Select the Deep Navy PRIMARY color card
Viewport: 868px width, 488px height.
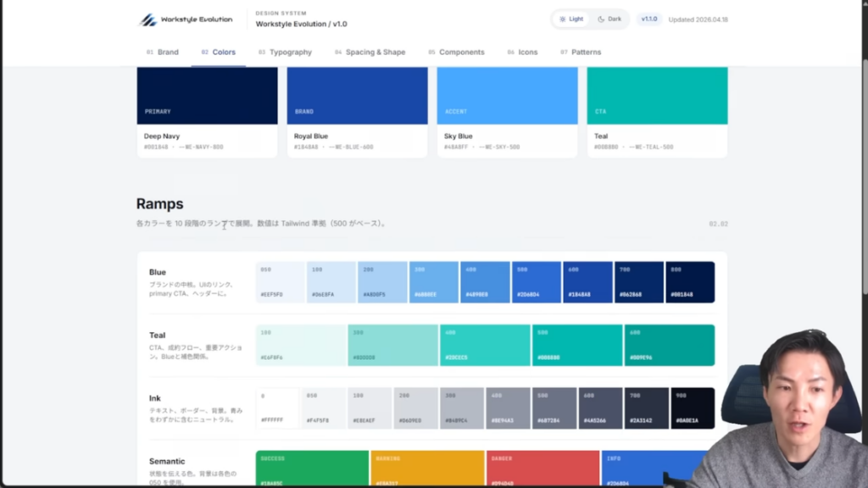click(x=207, y=110)
